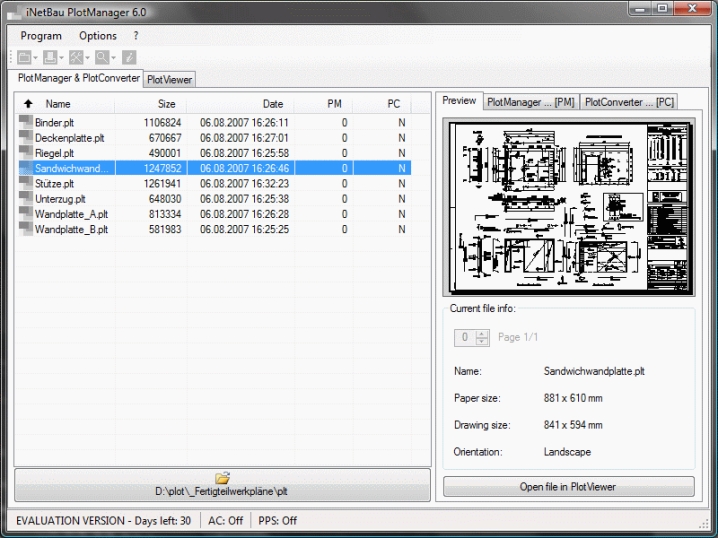
Task: Click the folder open toolbar icon
Action: pos(23,58)
